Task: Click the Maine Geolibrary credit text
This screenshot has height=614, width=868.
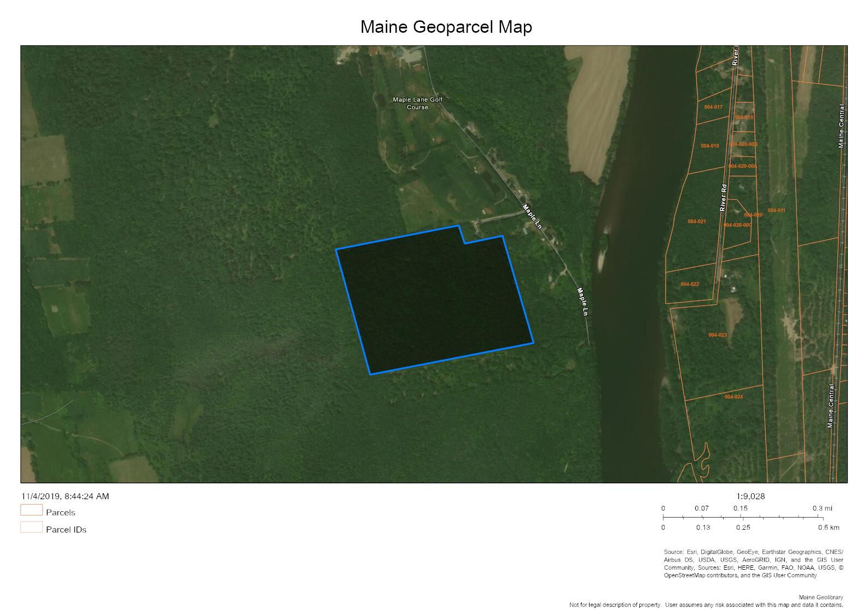Action: (x=821, y=598)
